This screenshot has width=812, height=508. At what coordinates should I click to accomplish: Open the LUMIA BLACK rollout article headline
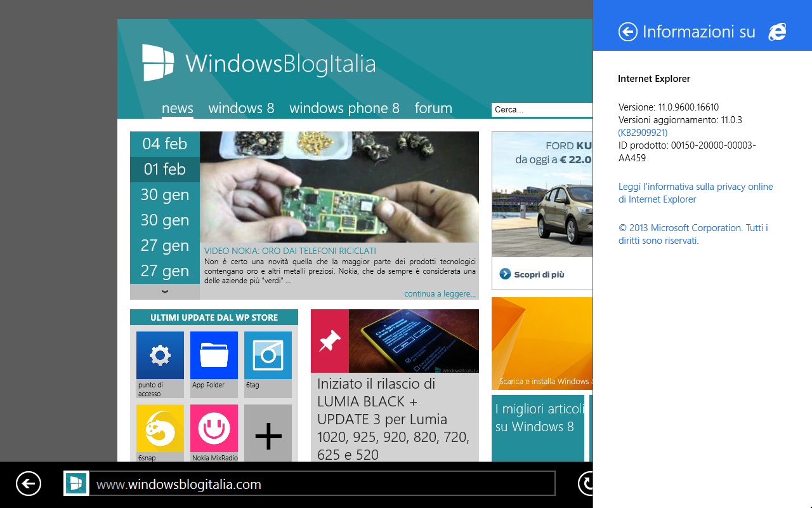pos(393,419)
